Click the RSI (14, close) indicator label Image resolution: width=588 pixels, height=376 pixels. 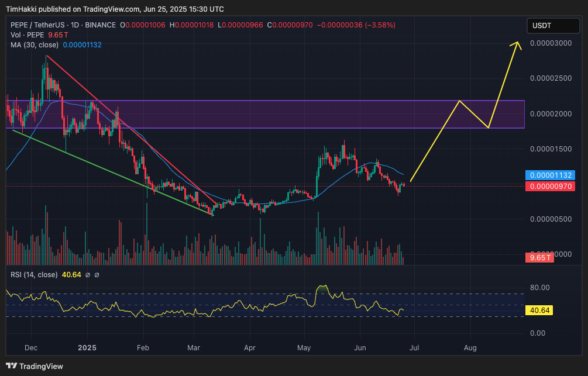[34, 275]
